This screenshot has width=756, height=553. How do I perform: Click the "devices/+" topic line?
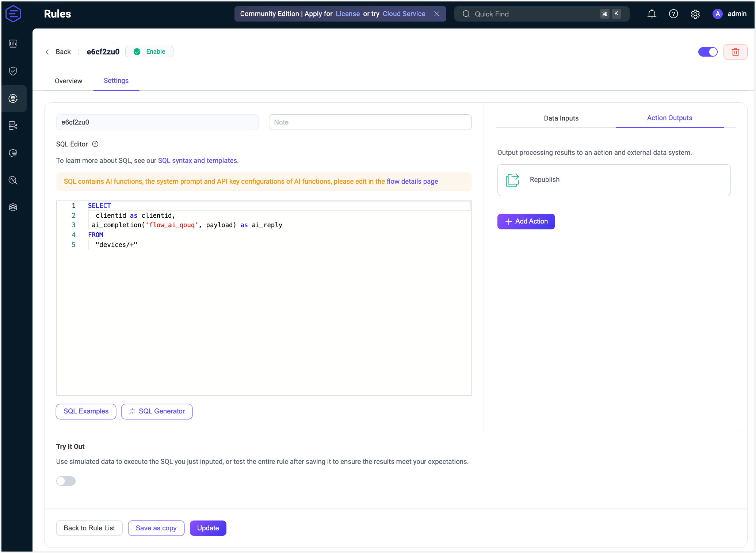pyautogui.click(x=117, y=245)
